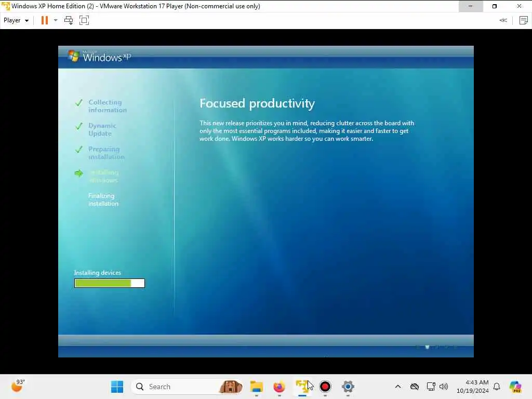This screenshot has height=399, width=532.
Task: Click the VMware icon in title bar
Action: pos(6,6)
